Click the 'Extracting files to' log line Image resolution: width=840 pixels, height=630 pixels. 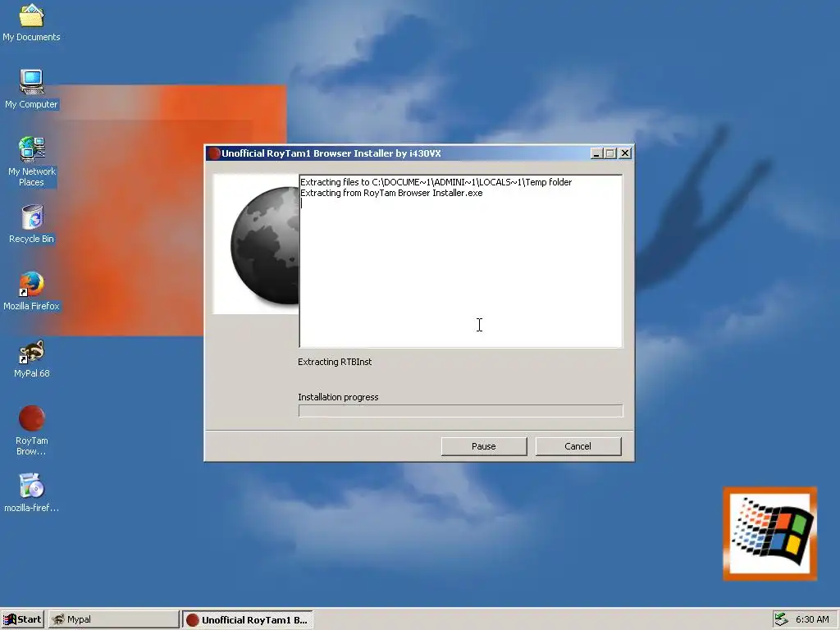436,182
